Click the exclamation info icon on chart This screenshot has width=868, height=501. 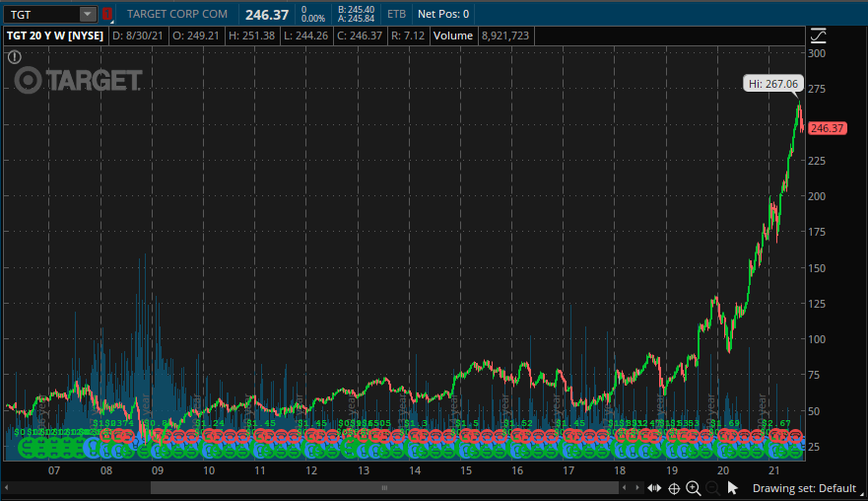coord(15,56)
